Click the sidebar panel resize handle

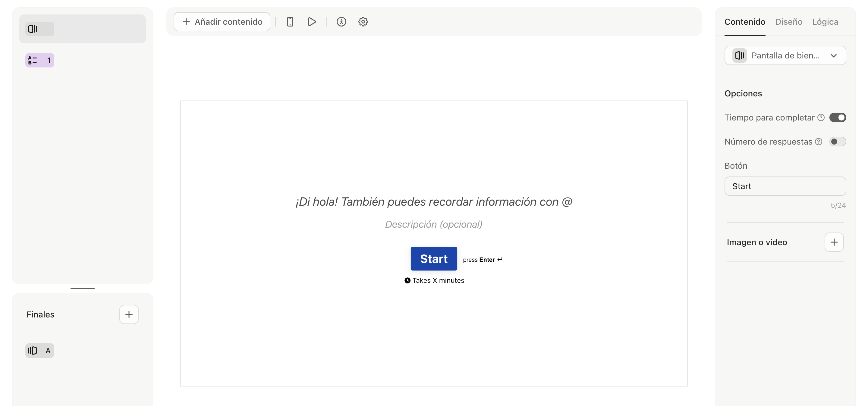coord(82,288)
